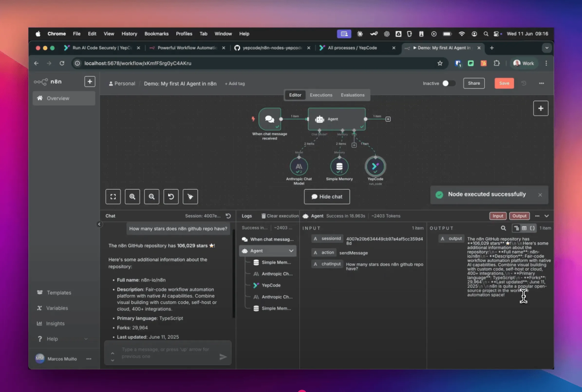The height and width of the screenshot is (392, 582).
Task: Collapse the Agent entry in Logs
Action: [291, 251]
